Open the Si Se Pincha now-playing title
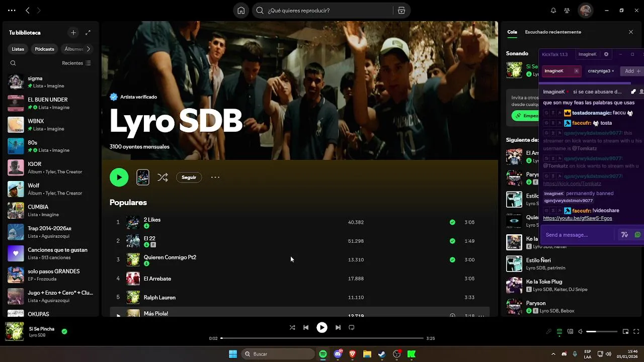The height and width of the screenshot is (362, 644). tap(42, 329)
